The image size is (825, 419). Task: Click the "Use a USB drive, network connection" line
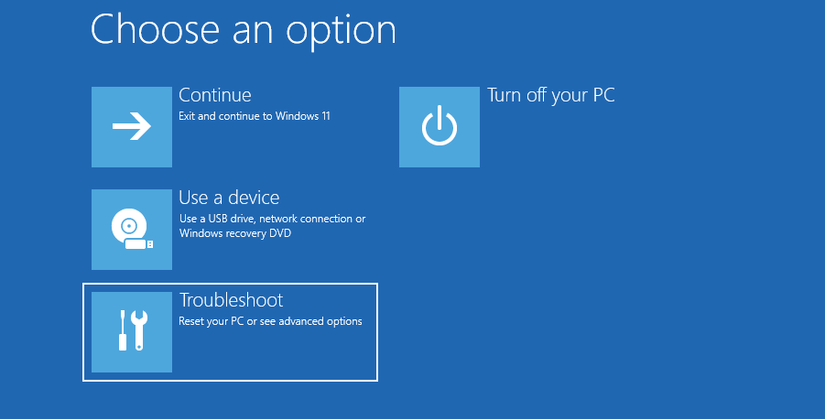click(272, 219)
